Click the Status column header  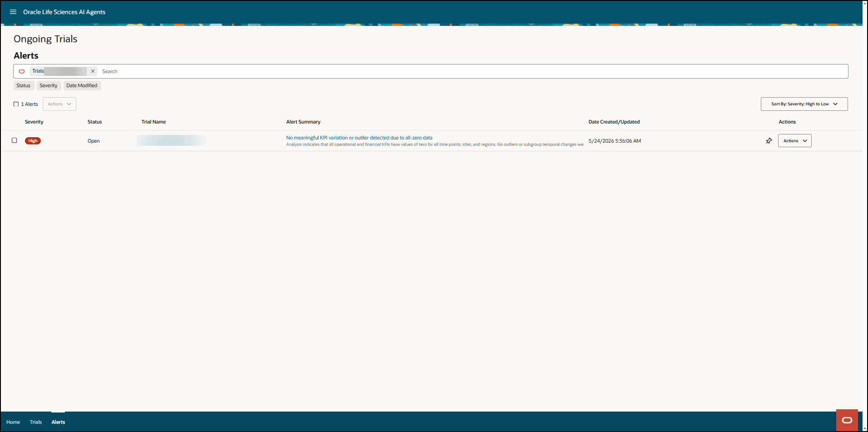95,122
